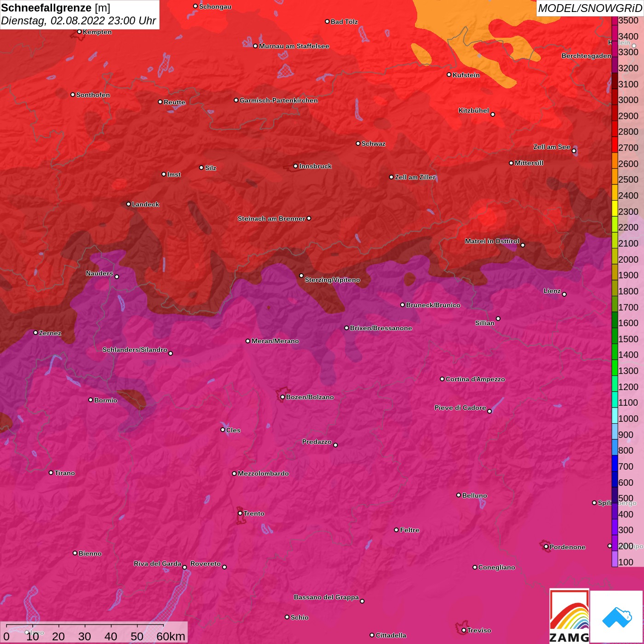Click the Kempten city marker dot
644x644 pixels.
[x=79, y=32]
